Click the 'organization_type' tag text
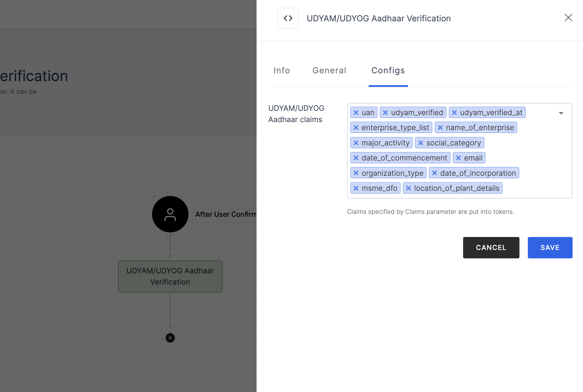 click(392, 173)
